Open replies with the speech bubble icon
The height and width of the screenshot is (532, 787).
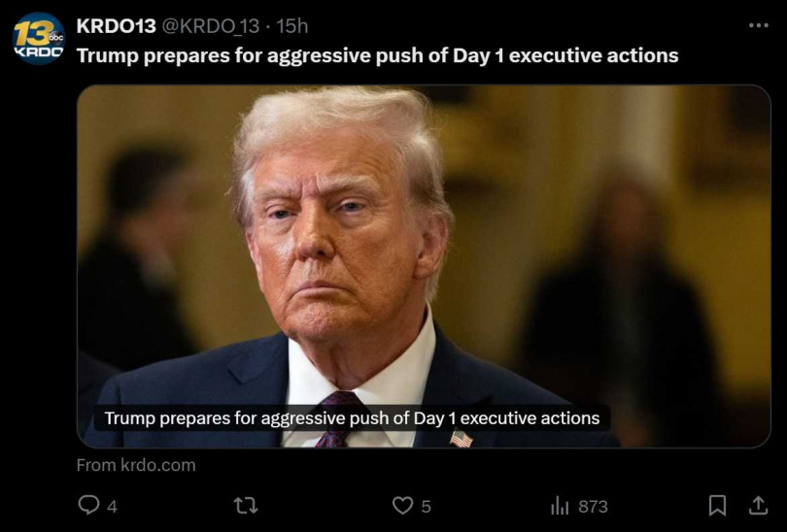pos(88,505)
